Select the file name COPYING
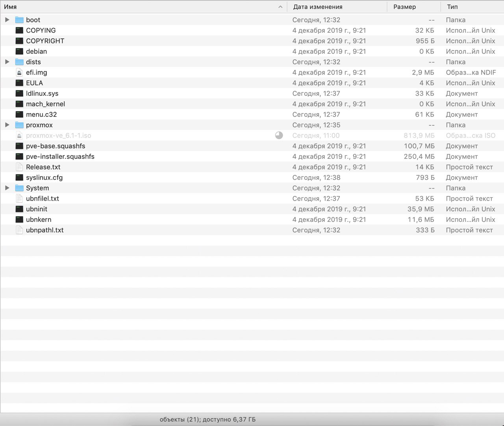The width and height of the screenshot is (504, 426). coord(41,30)
